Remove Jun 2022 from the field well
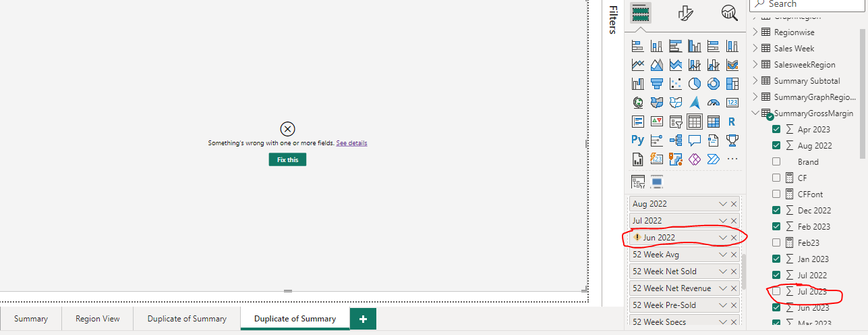The height and width of the screenshot is (335, 868). (x=734, y=238)
